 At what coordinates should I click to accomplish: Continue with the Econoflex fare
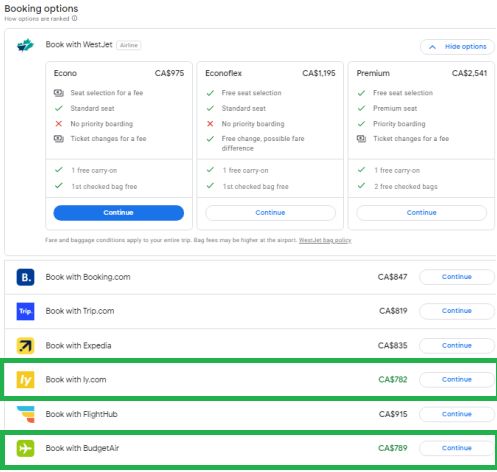click(x=270, y=213)
